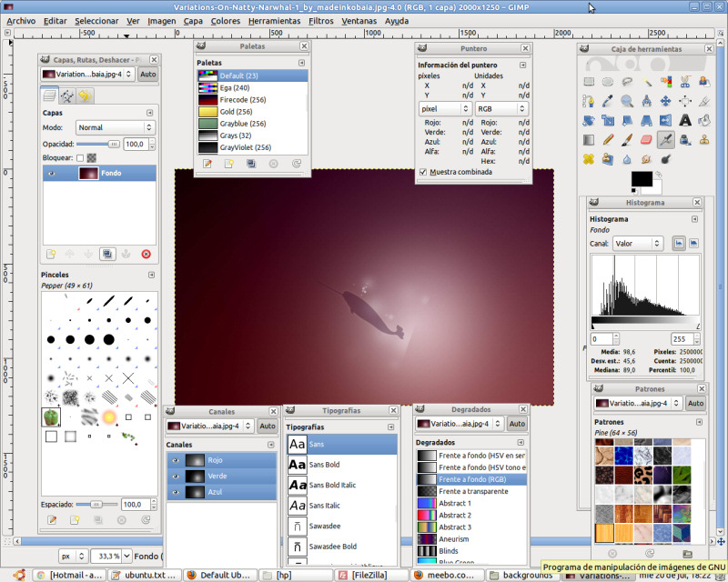This screenshot has width=728, height=582.
Task: Switch histogram to logarithmic view button
Action: coord(693,244)
